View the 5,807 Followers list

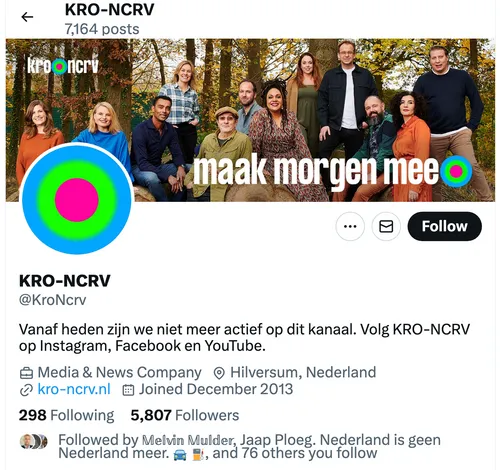tap(185, 415)
